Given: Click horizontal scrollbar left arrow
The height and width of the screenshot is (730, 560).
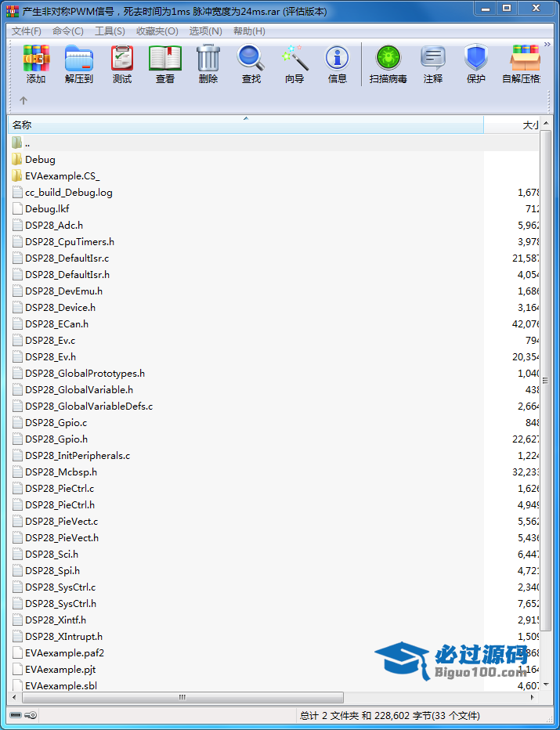Looking at the screenshot, I should point(14,697).
